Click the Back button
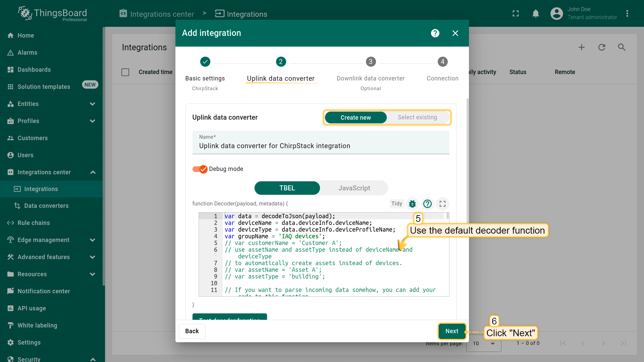 (x=192, y=331)
